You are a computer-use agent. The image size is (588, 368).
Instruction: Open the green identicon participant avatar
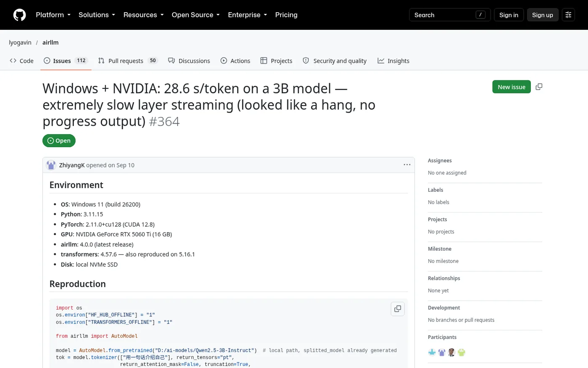pyautogui.click(x=462, y=352)
